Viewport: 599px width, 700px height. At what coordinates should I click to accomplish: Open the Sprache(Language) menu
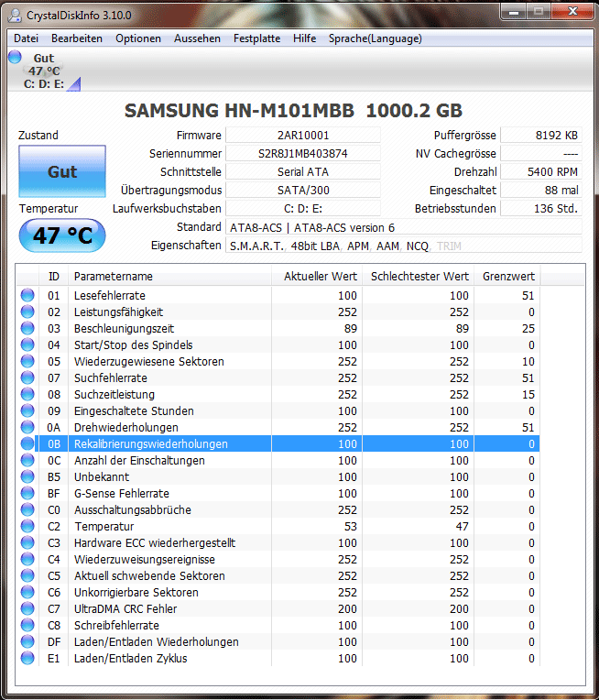click(x=375, y=38)
